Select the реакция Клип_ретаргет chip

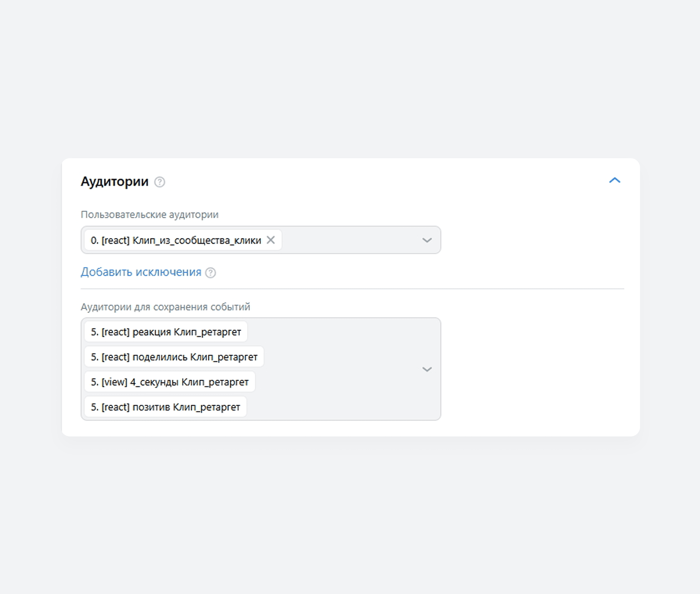(x=166, y=332)
